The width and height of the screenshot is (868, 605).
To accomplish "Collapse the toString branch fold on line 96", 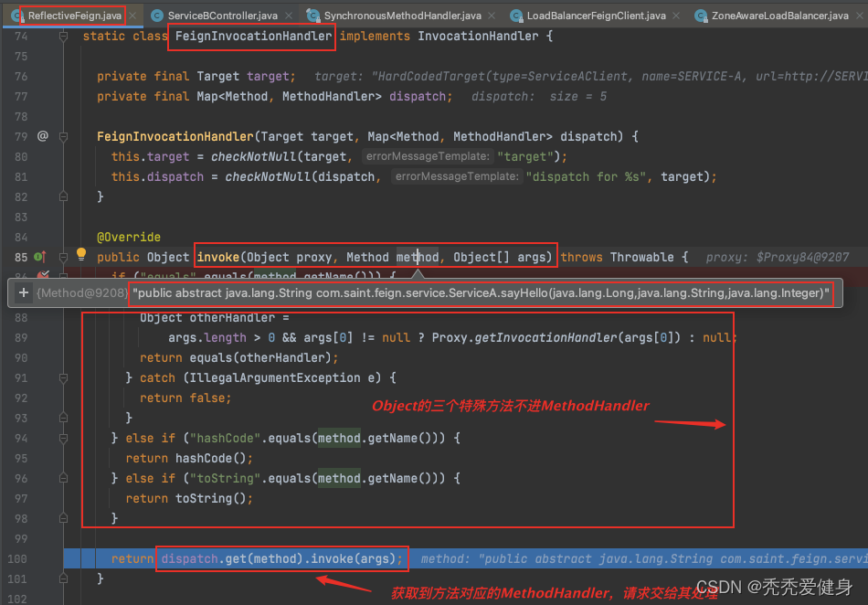I will [x=64, y=478].
